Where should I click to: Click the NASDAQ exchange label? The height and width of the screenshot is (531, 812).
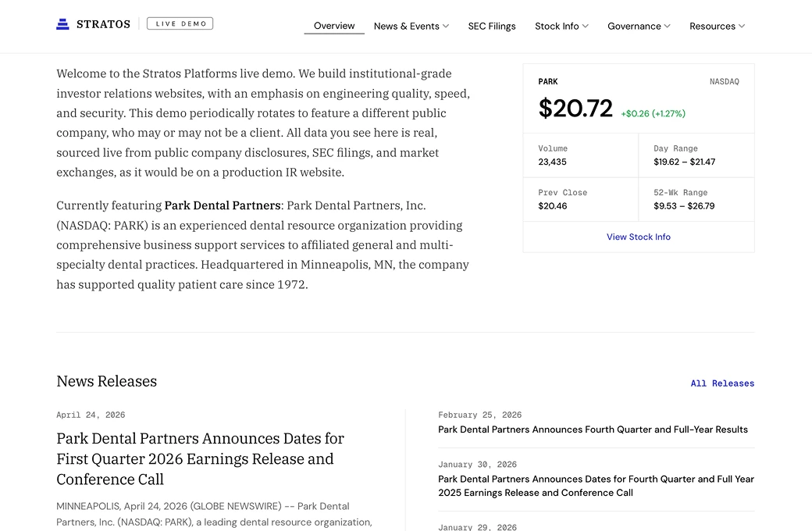coord(724,81)
